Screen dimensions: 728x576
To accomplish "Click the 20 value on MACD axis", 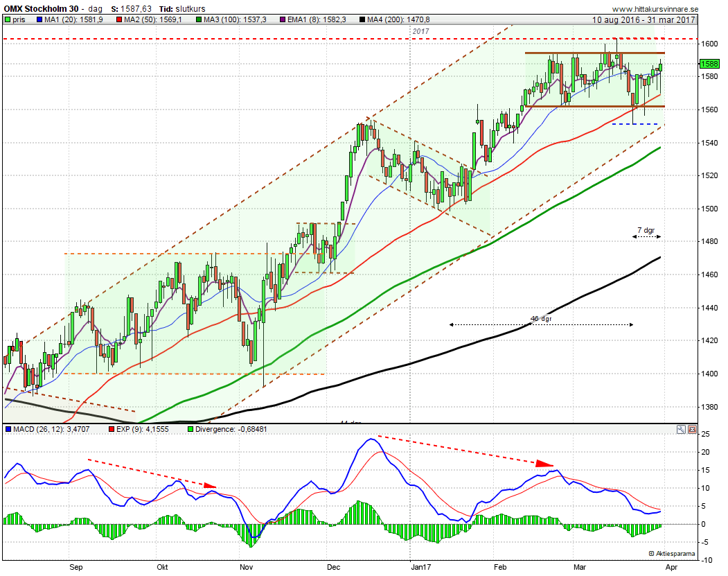I will [706, 452].
